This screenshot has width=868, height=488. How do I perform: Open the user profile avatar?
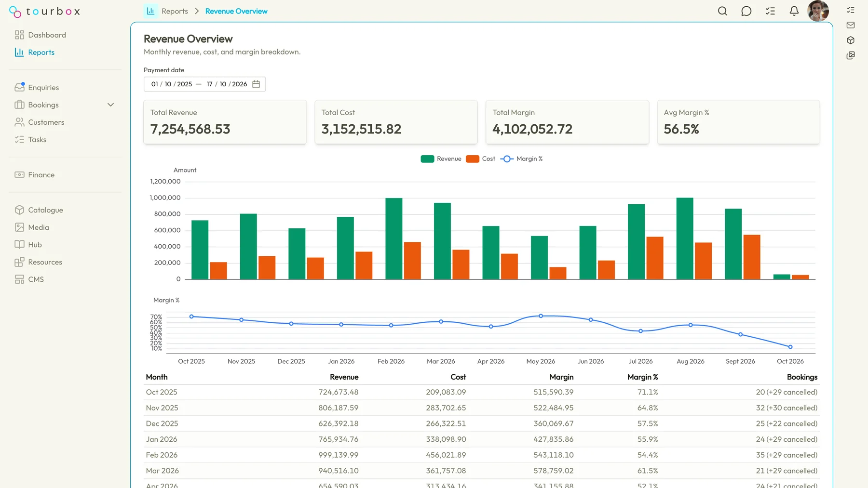818,11
